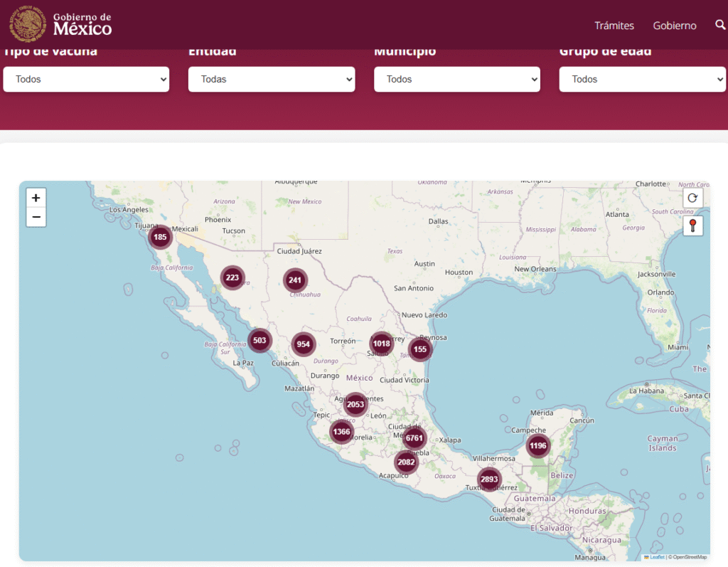Open the Municipio dropdown
The image size is (728, 567).
point(457,80)
